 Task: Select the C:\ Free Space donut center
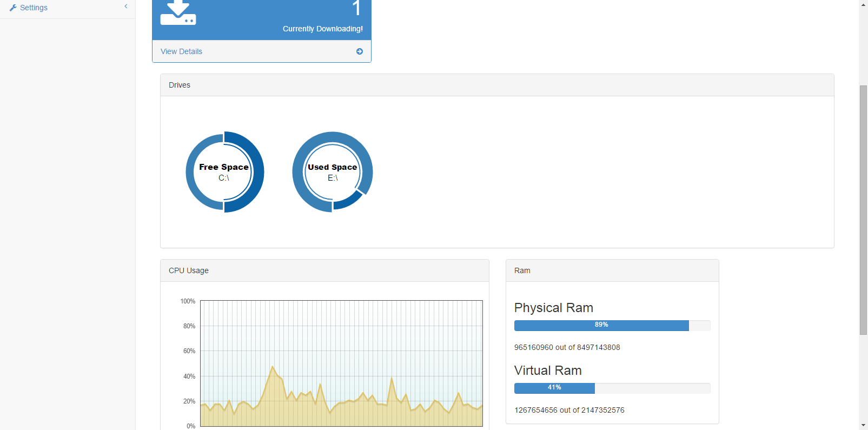tap(224, 172)
